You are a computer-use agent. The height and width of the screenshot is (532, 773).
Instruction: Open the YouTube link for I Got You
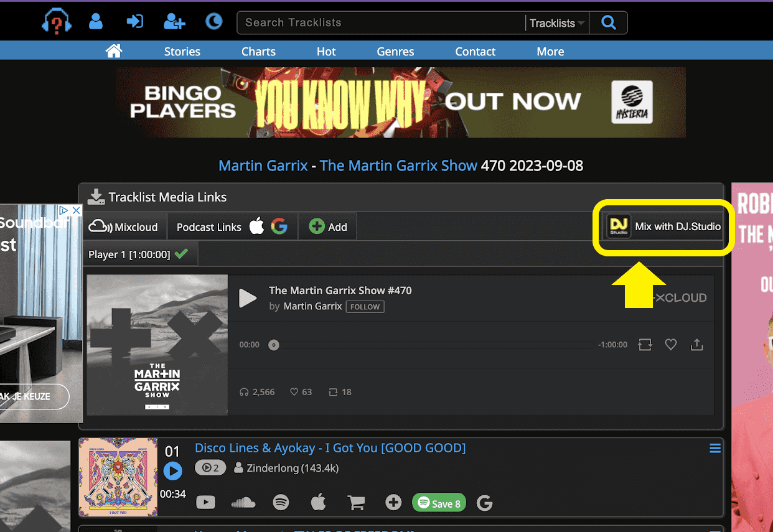click(x=205, y=502)
